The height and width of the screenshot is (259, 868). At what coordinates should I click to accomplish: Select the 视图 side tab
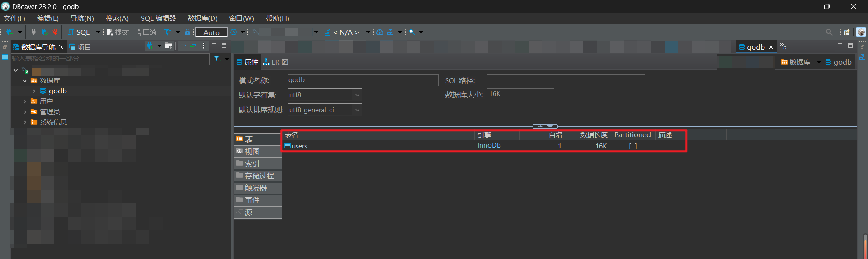point(258,152)
